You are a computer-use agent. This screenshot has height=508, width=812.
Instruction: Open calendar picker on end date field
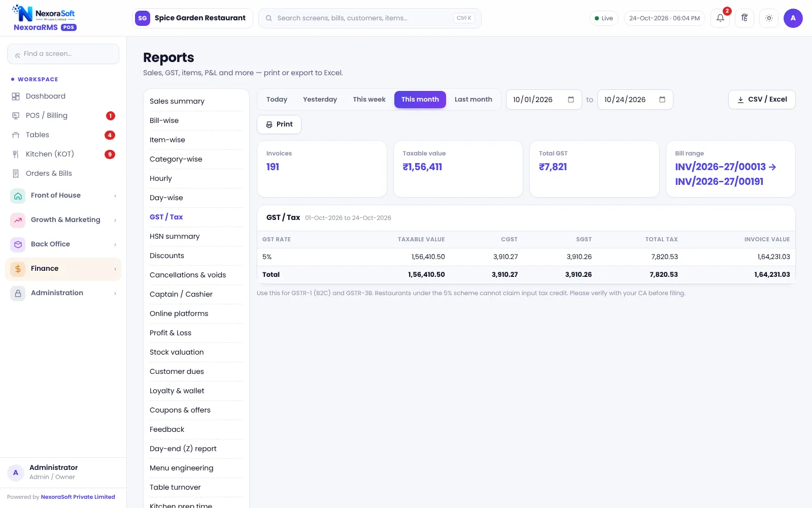(x=662, y=100)
